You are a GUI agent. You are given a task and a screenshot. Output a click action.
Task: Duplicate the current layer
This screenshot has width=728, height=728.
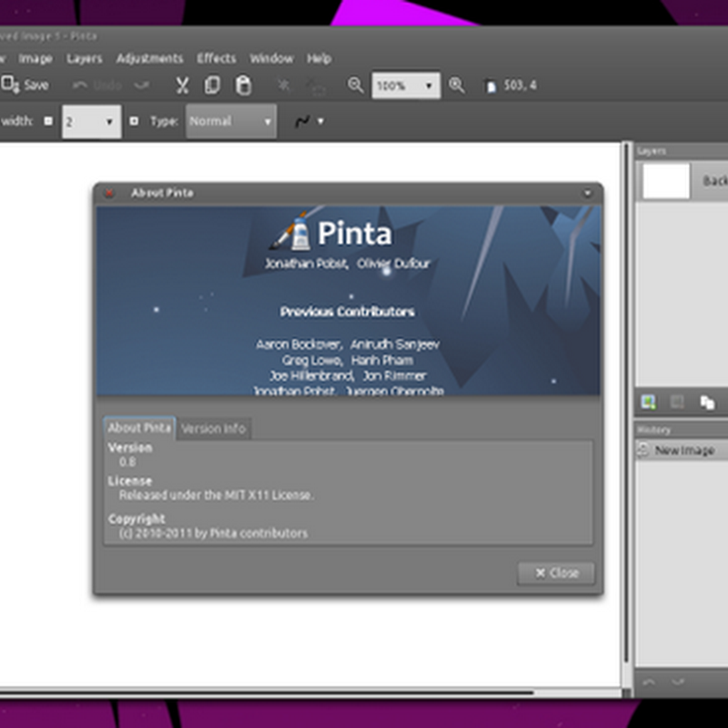(706, 401)
